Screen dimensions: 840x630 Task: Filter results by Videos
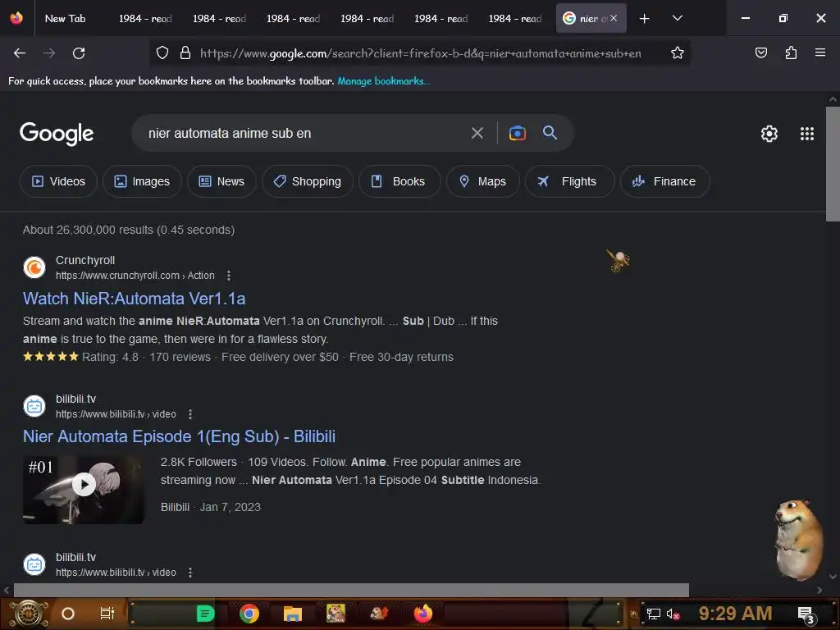(x=58, y=181)
